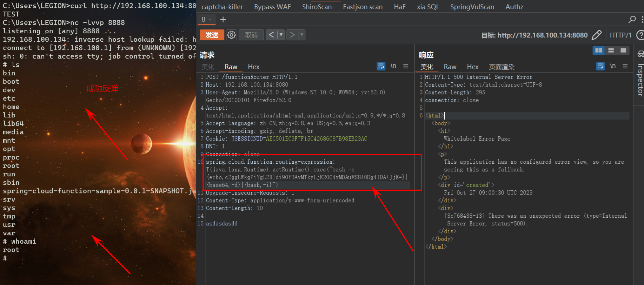Toggle \n non-printable chars in response panel
Screen dimensions: 644x285
(x=613, y=66)
